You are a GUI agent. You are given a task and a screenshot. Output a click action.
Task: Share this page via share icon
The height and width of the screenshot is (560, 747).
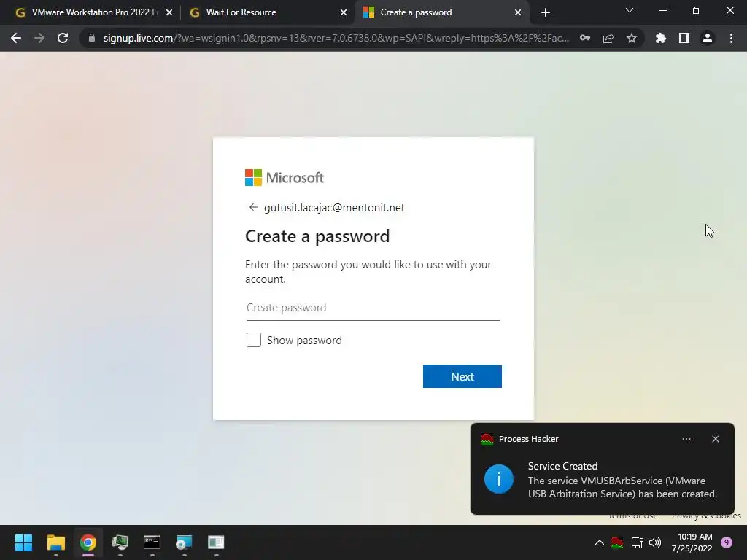tap(608, 38)
